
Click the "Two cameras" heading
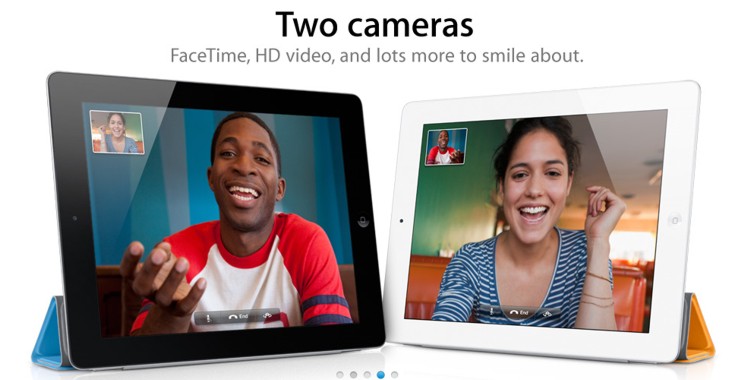375,25
